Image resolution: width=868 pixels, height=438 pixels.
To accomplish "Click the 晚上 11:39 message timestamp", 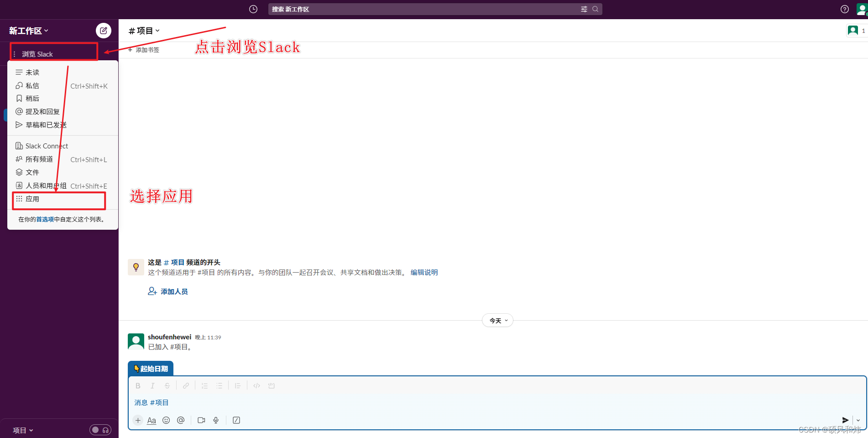I will [208, 338].
